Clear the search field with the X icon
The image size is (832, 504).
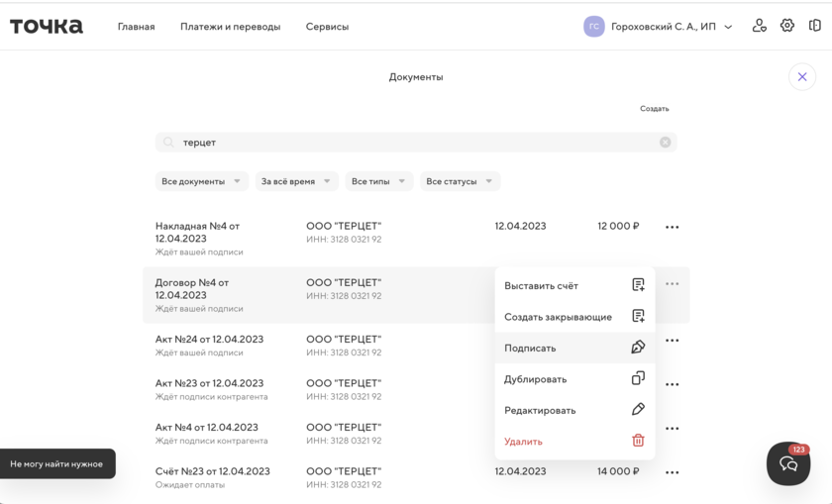point(666,143)
